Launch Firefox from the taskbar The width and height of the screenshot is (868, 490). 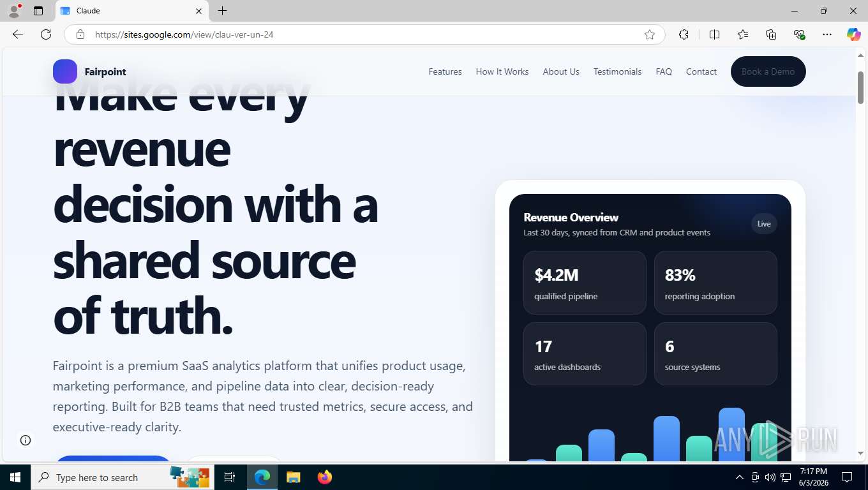click(x=325, y=477)
